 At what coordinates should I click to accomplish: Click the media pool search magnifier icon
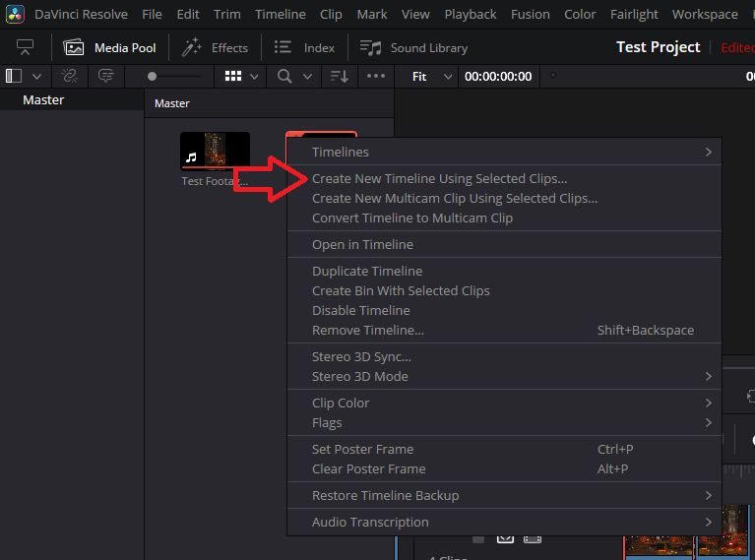(x=284, y=76)
